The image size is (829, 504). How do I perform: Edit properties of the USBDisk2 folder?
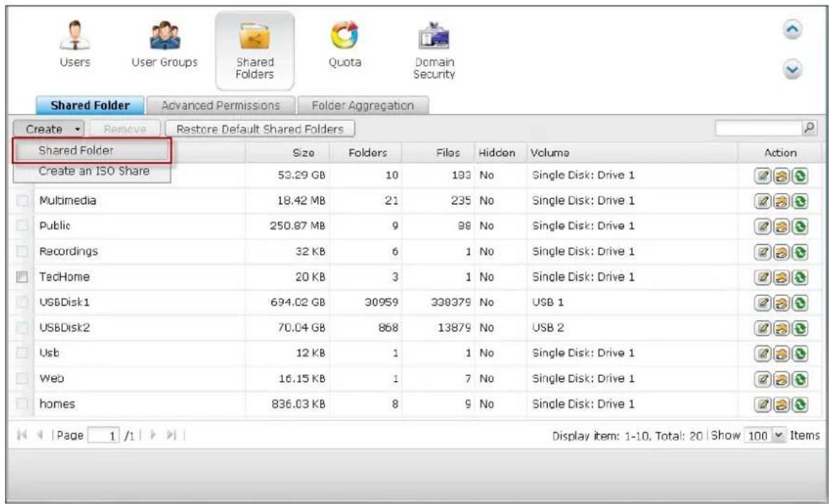(x=762, y=328)
